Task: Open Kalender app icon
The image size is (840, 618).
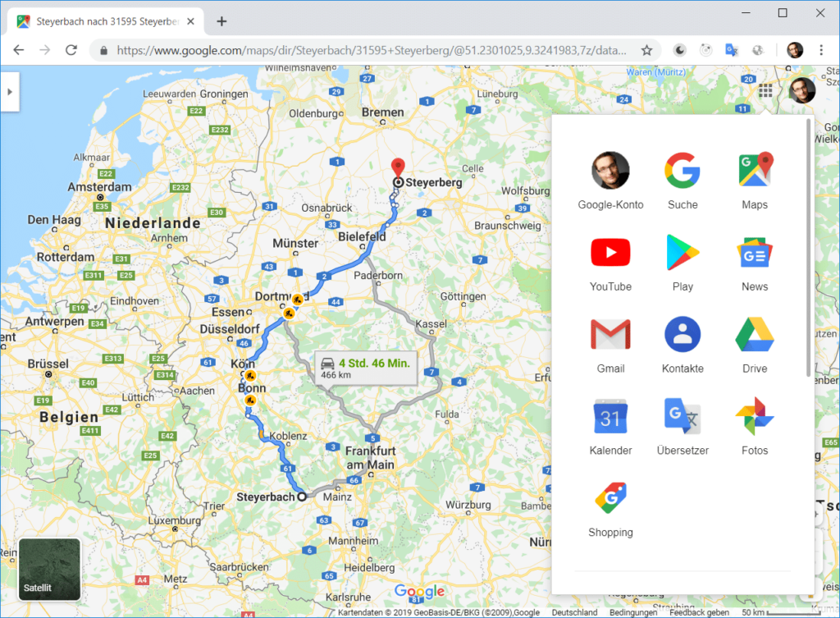Action: point(610,427)
